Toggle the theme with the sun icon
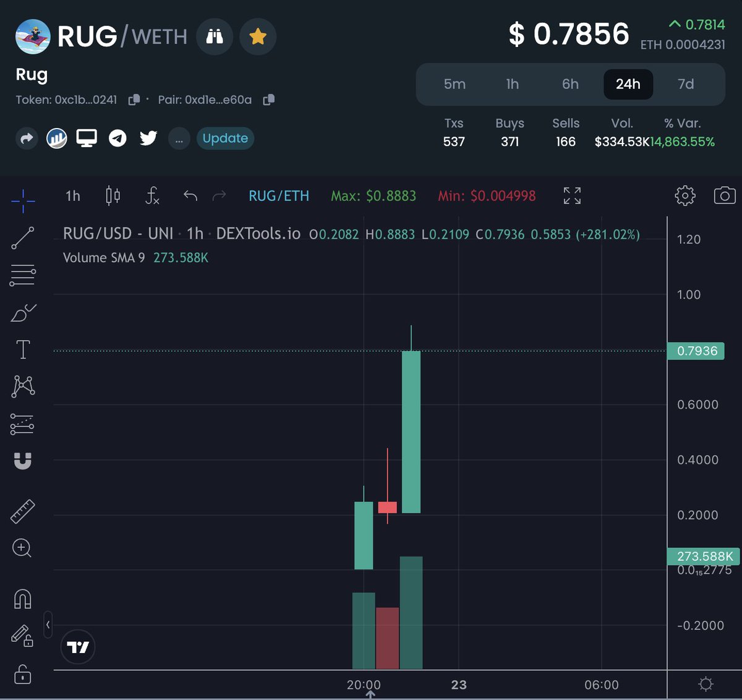This screenshot has height=700, width=742. (706, 684)
